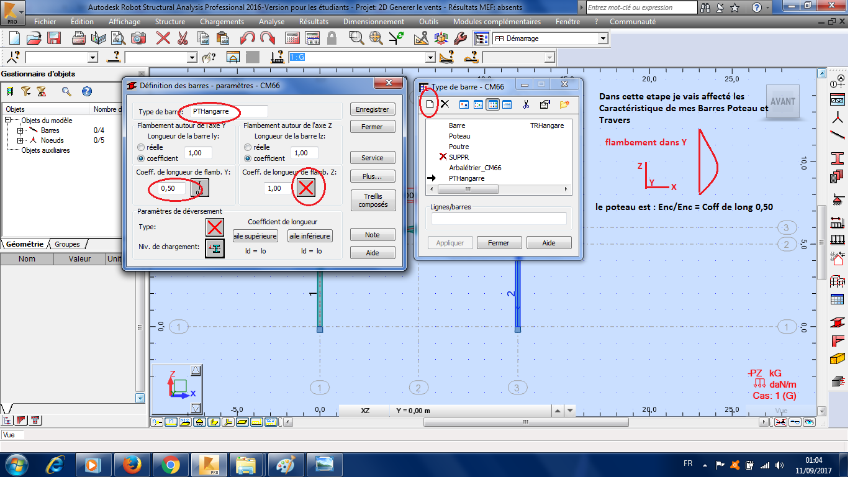868x492 pixels.
Task: Redo the action with the right red arrow
Action: (x=268, y=39)
